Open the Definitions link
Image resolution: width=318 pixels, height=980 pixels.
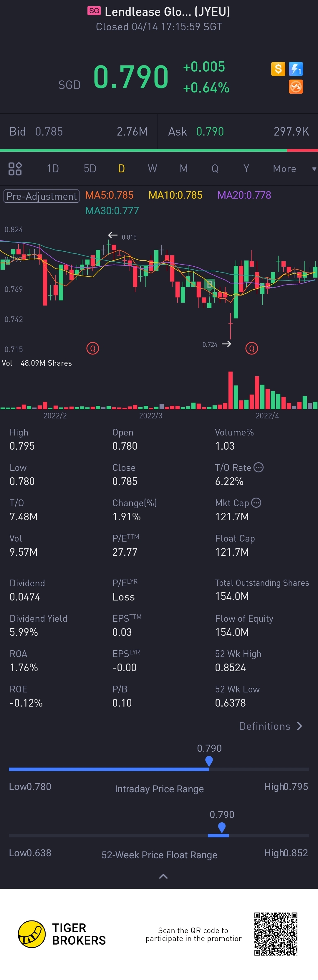point(271,726)
